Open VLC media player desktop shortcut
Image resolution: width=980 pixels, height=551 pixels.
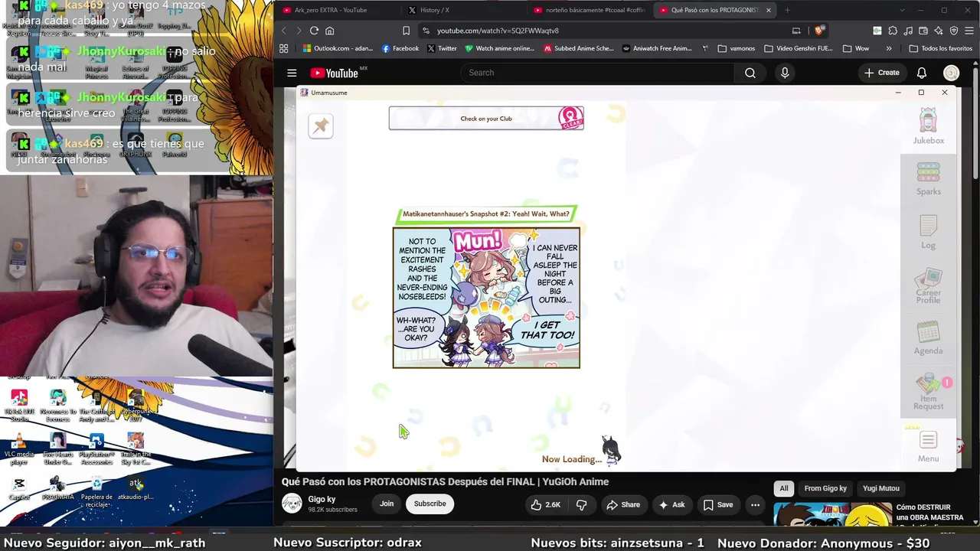pos(19,448)
